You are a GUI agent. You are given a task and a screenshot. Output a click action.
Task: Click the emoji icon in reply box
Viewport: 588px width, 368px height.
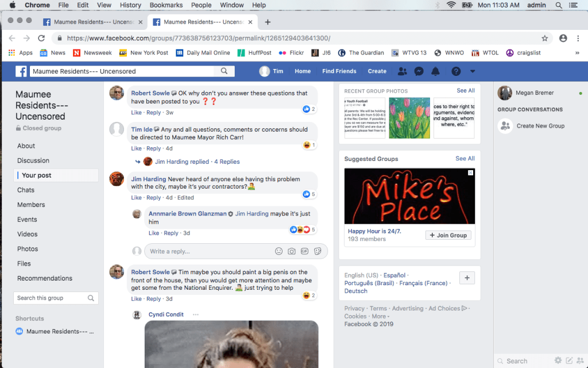point(279,251)
